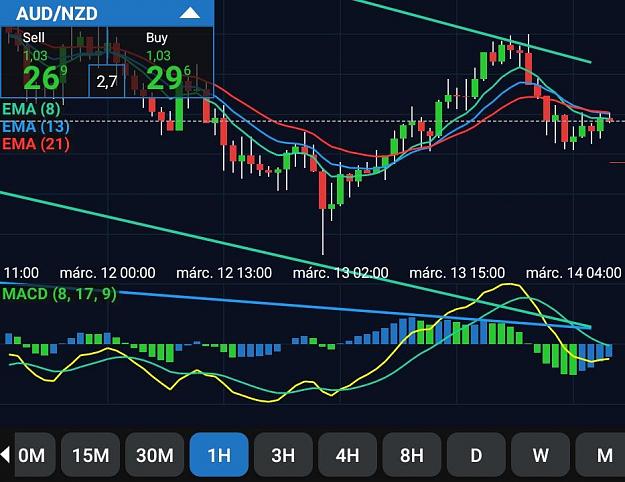Open the AUD/NZD instrument title

point(57,14)
